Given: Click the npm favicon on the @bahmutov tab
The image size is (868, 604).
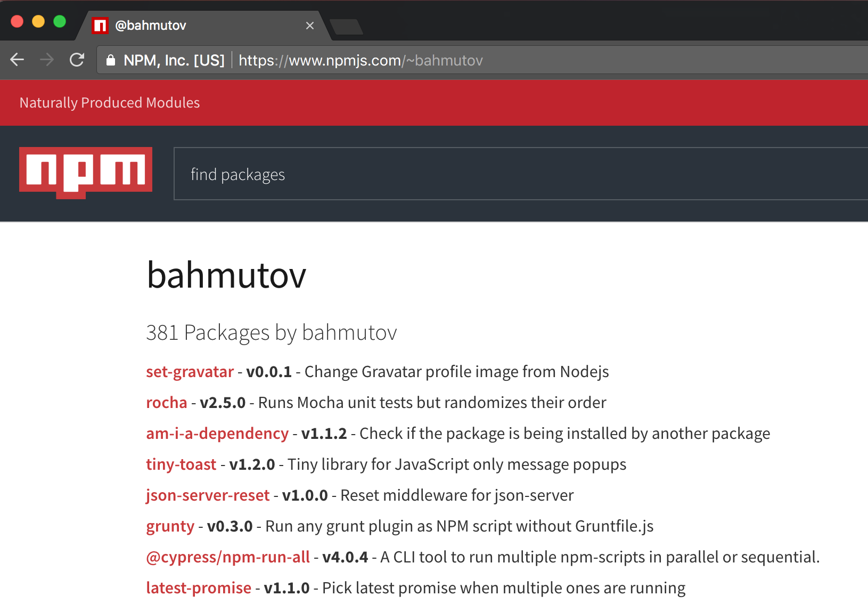Looking at the screenshot, I should tap(100, 26).
